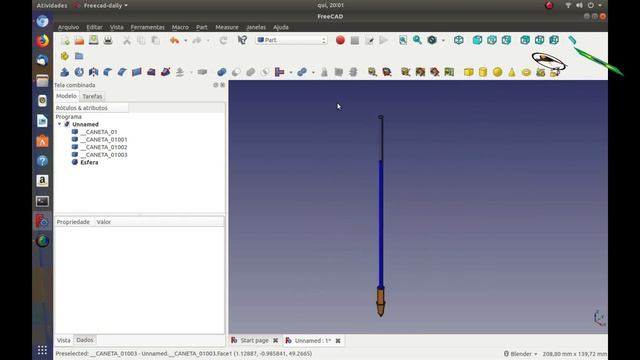
Task: Select the Mirror tool
Action: (x=93, y=72)
